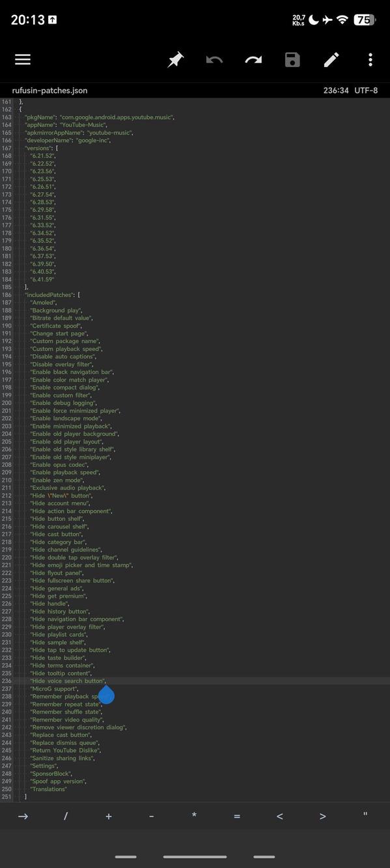Toggle the pin editor option
This screenshot has width=390, height=868.
[174, 59]
